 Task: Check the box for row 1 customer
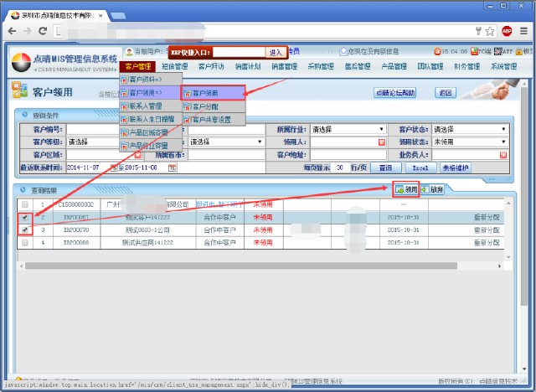coord(24,204)
